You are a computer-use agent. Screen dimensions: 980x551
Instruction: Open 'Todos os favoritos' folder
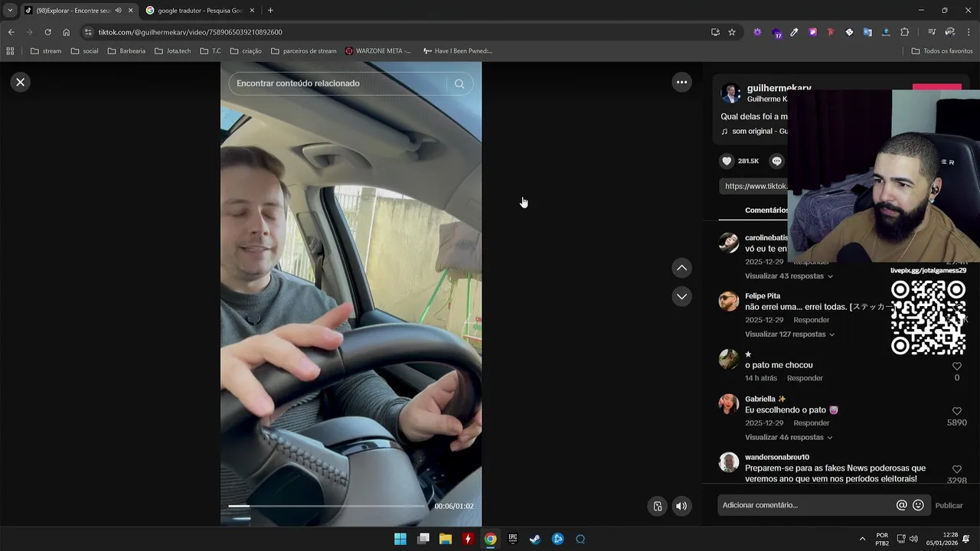(942, 51)
